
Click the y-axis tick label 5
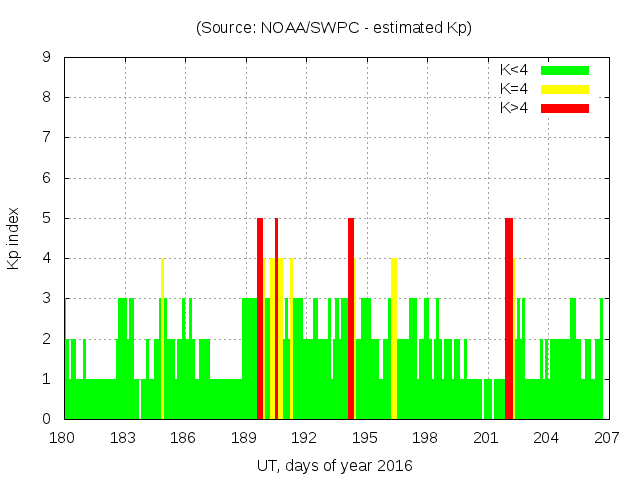[47, 218]
